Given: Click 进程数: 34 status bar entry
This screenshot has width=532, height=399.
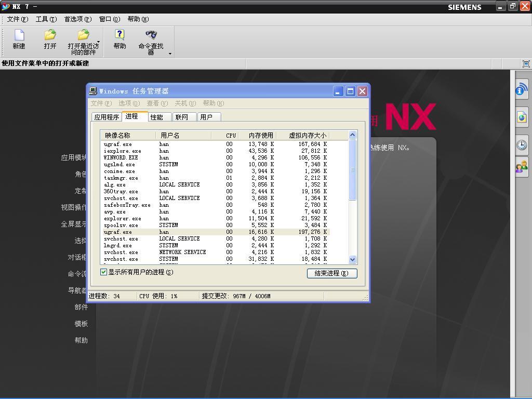Looking at the screenshot, I should [104, 296].
